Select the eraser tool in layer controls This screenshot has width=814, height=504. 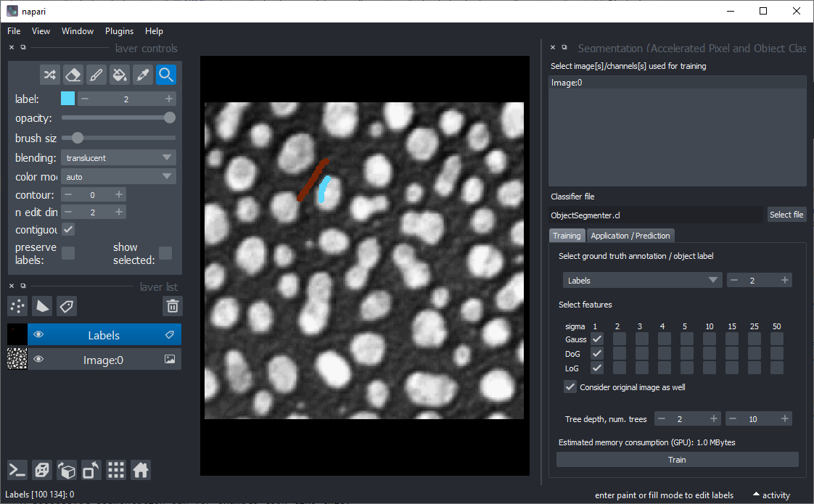tap(73, 75)
